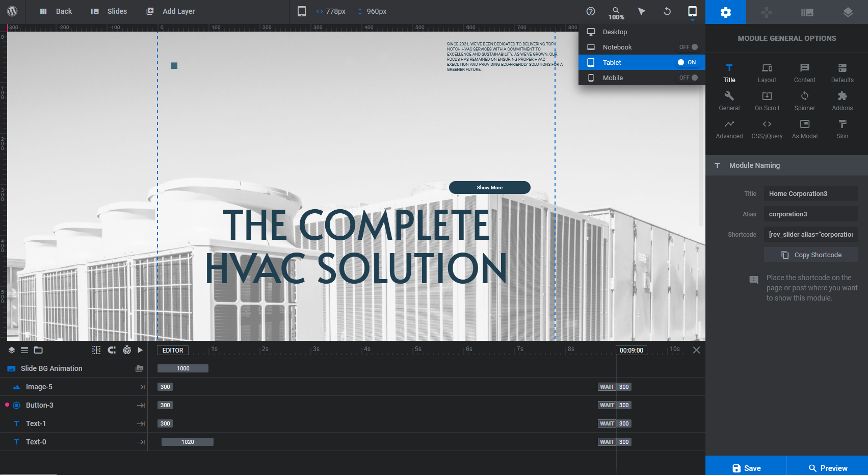Click the timeline layers stack icon
The height and width of the screenshot is (475, 868).
pos(12,350)
